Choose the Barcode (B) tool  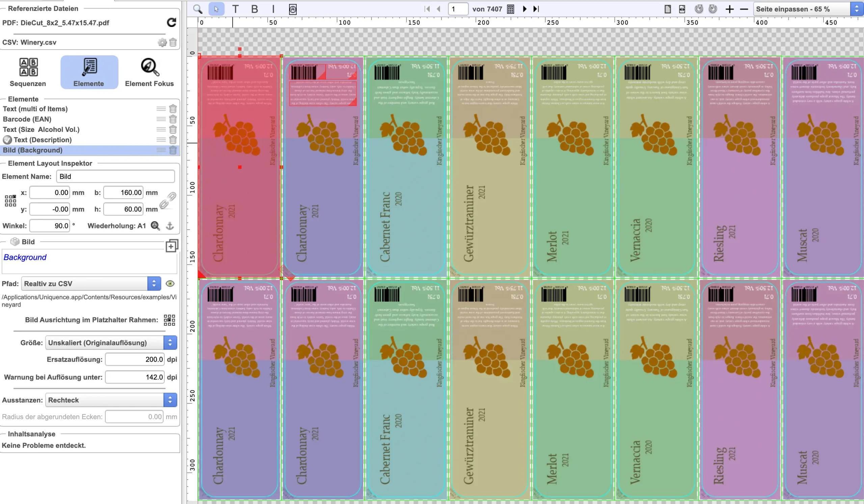254,9
